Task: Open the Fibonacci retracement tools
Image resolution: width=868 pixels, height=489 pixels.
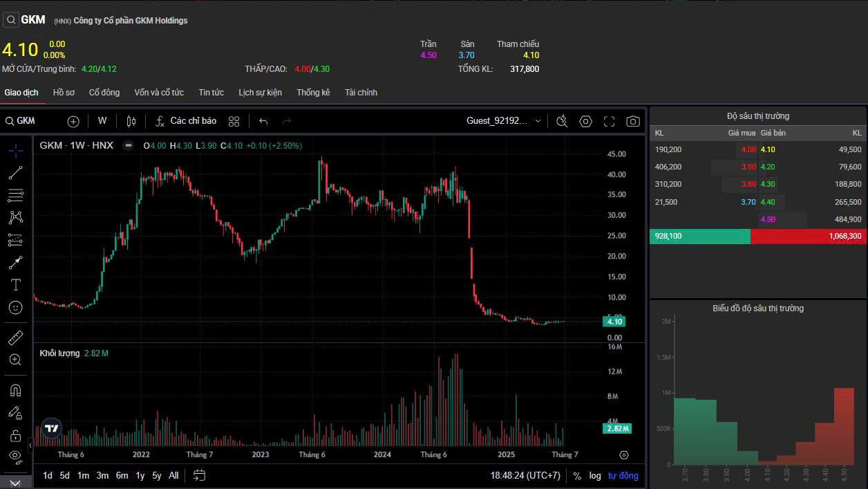Action: (15, 195)
